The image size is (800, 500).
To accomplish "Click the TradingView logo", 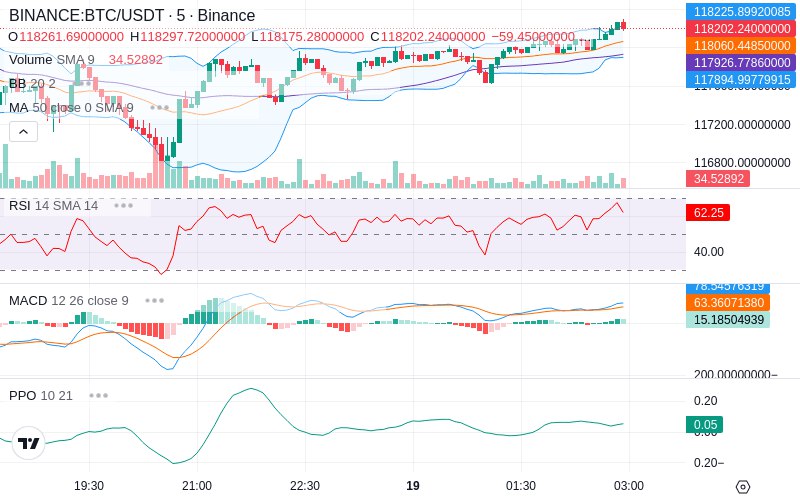I will [29, 443].
